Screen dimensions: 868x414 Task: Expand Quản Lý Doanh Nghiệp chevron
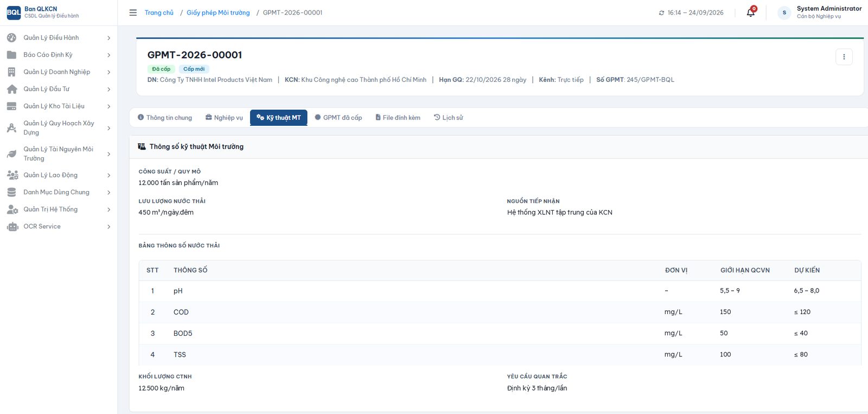tap(109, 72)
